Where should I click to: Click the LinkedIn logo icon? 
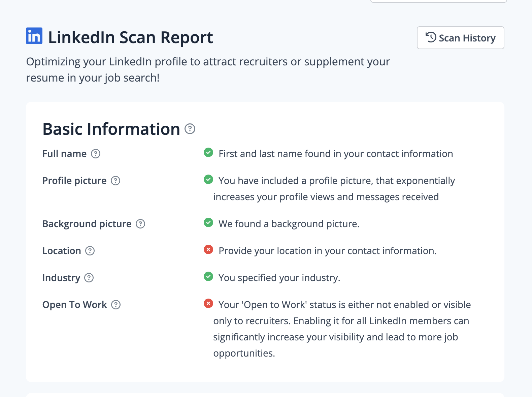tap(34, 36)
